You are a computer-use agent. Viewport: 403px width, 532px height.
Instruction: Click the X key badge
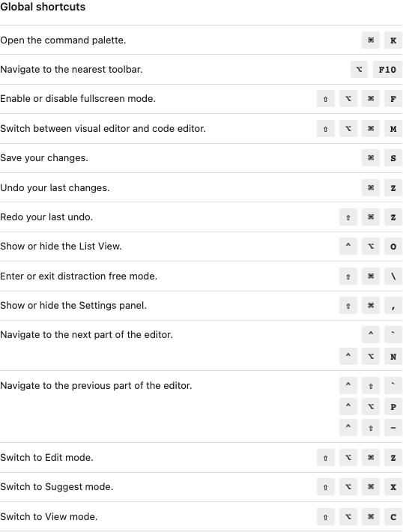pos(393,487)
